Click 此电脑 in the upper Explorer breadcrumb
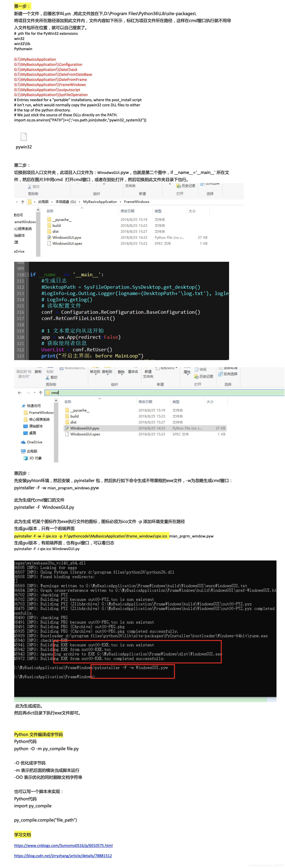The width and height of the screenshot is (285, 868). pyautogui.click(x=43, y=202)
